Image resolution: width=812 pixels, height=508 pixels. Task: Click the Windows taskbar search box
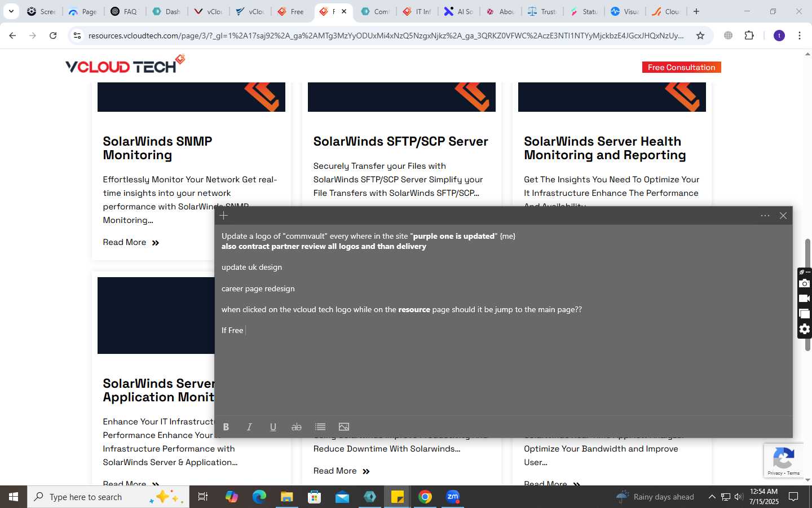(x=108, y=497)
